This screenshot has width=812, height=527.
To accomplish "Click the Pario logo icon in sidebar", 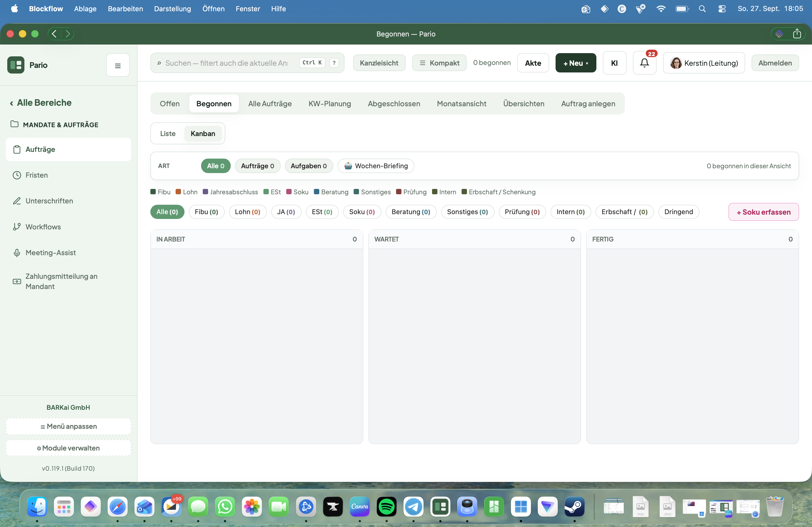I will pyautogui.click(x=16, y=65).
